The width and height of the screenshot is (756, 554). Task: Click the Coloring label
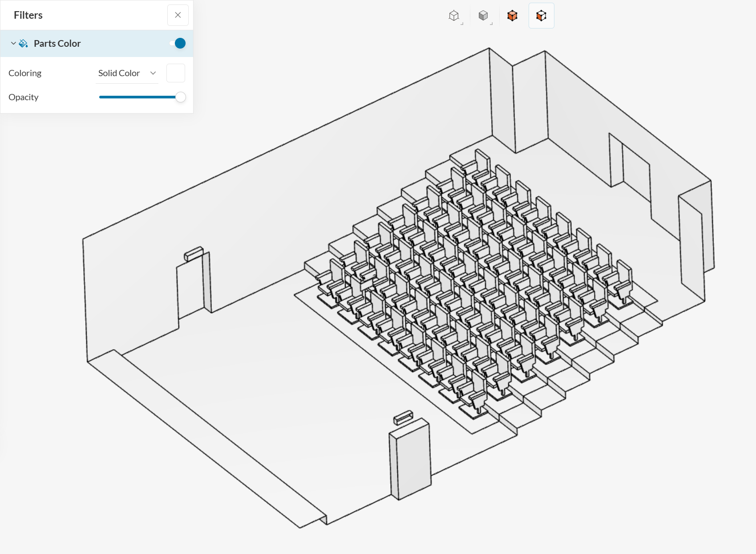coord(25,73)
